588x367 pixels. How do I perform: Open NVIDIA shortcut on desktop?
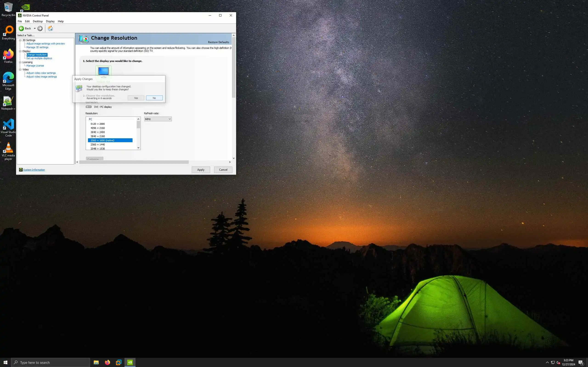(x=25, y=7)
